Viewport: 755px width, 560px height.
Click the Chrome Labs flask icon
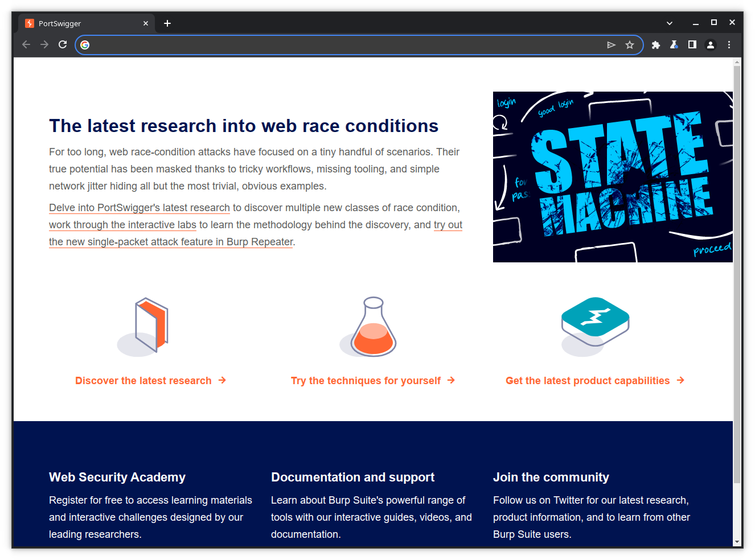pyautogui.click(x=674, y=45)
